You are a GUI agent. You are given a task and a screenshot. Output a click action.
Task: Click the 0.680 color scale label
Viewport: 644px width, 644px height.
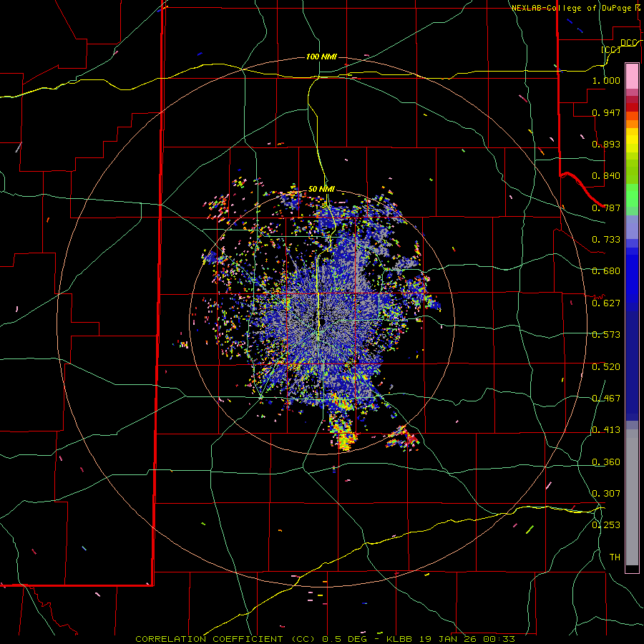[x=606, y=271]
